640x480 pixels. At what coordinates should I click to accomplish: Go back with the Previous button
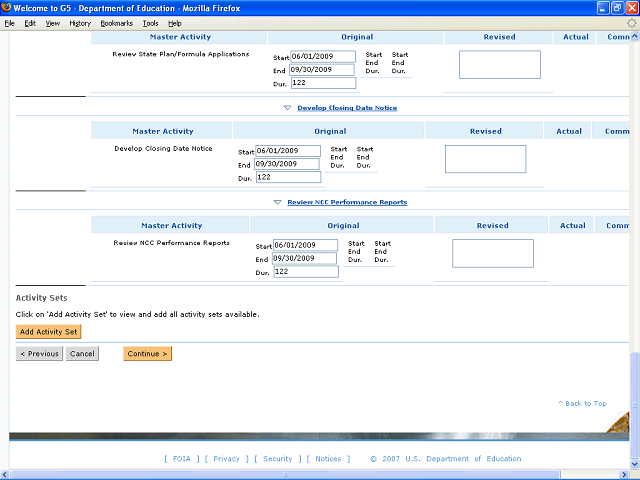[39, 353]
